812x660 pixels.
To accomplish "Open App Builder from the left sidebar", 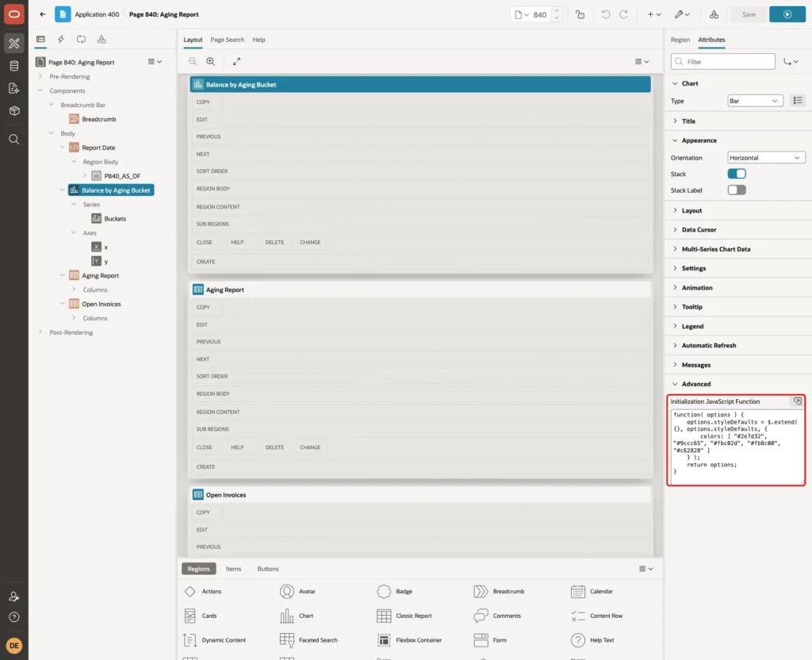I will (x=14, y=44).
